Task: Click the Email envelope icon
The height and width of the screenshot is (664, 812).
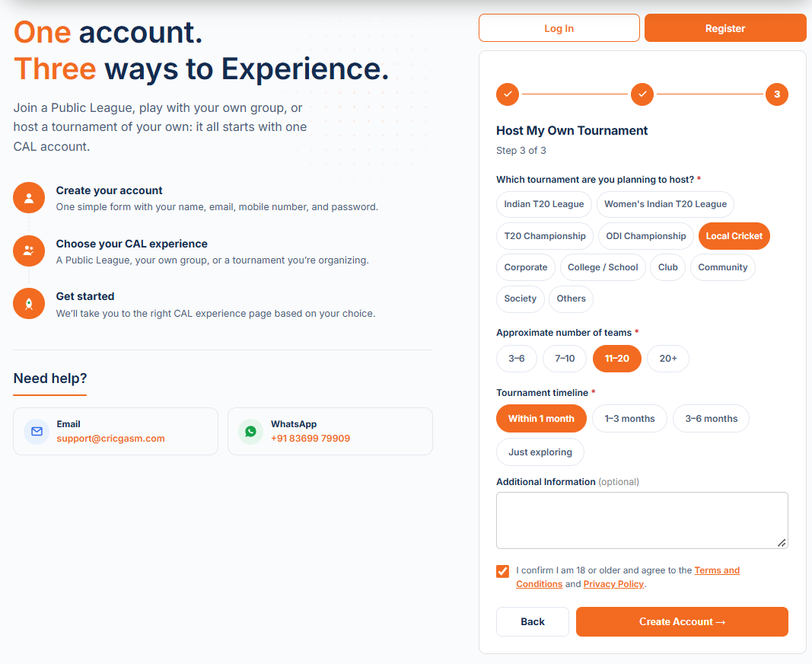Action: 37,431
